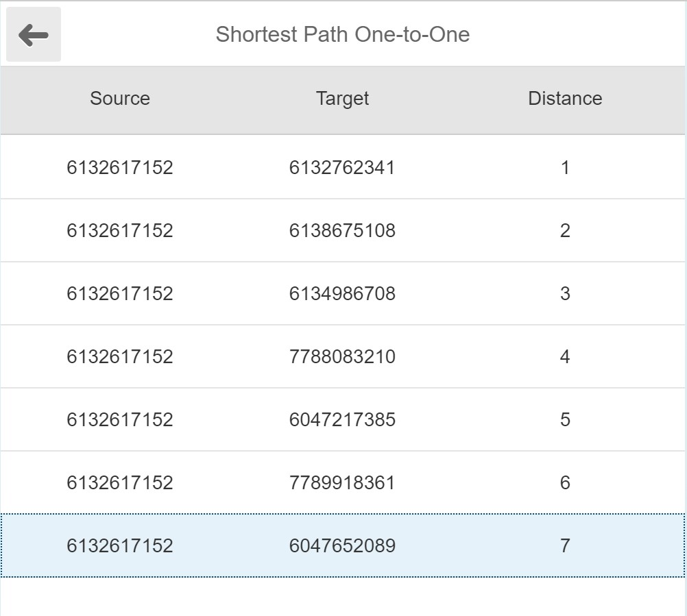Select row with target 6047217385

click(342, 420)
